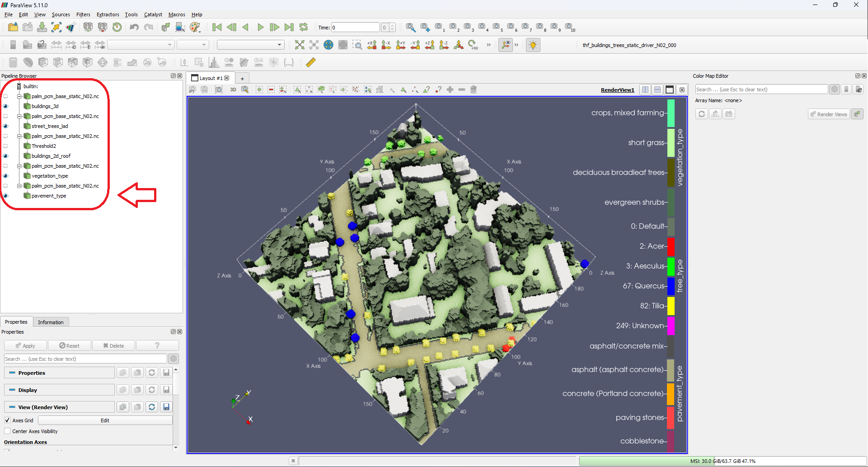This screenshot has width=868, height=467.
Task: Add new layout tab
Action: 242,78
